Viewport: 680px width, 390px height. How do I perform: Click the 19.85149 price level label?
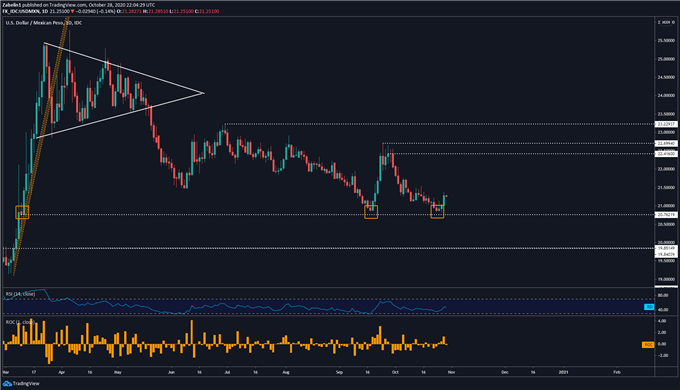666,248
